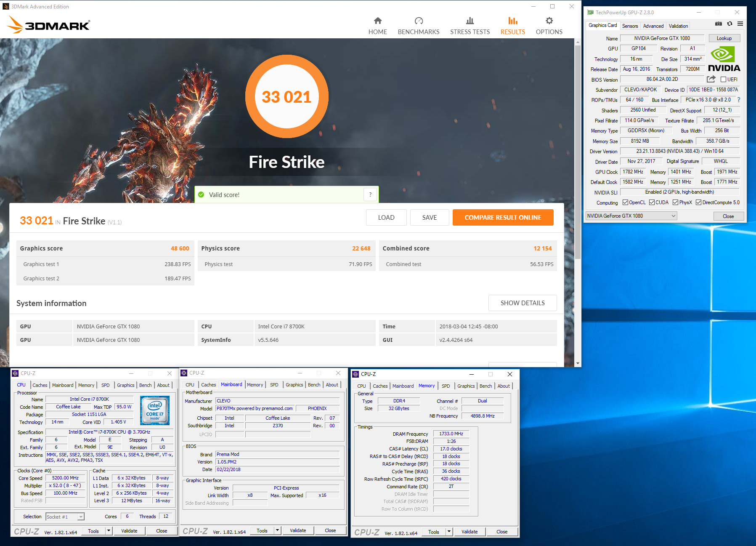The image size is (756, 546).
Task: Open the BENCHMARKS section
Action: coord(419,26)
